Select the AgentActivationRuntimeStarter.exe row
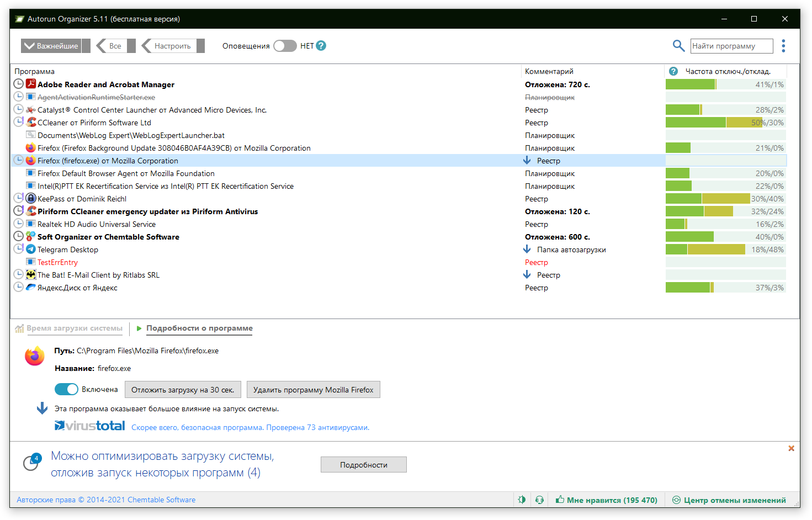 399,97
